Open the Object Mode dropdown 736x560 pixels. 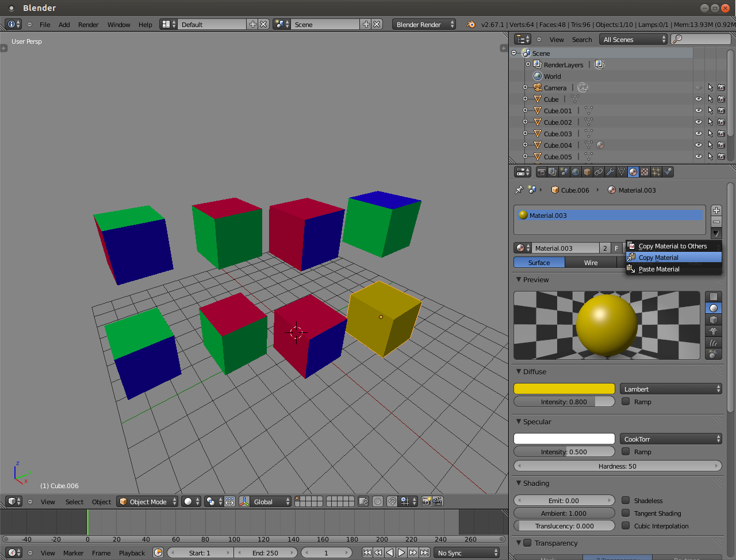coord(148,501)
